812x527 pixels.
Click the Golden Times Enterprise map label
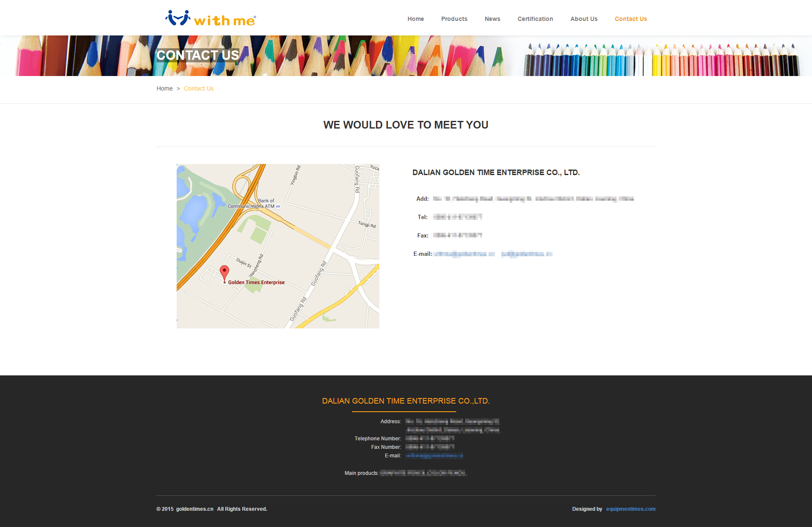(x=256, y=282)
